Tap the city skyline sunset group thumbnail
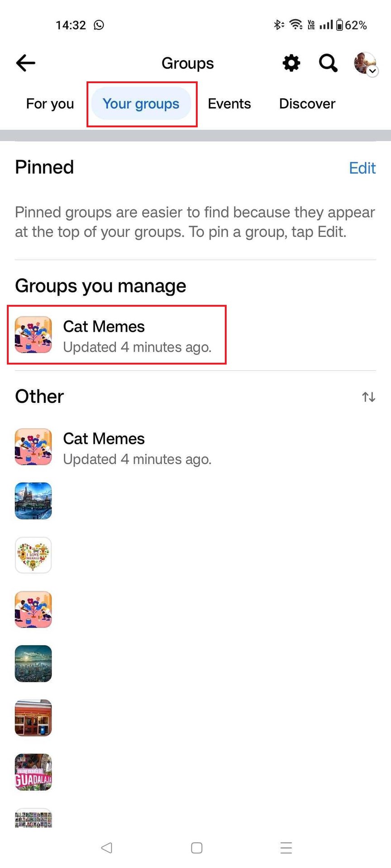Screen dimensions: 391x868 point(33,664)
